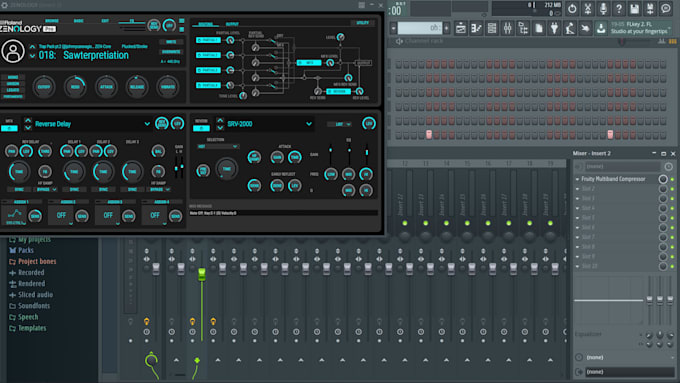Toggle the PARTIAL 1 switch in routing
The image size is (680, 383).
[x=208, y=40]
